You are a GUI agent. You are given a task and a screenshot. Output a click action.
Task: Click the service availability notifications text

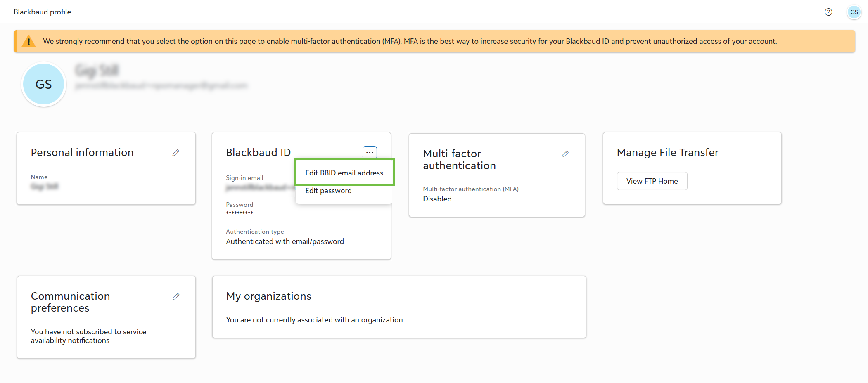pyautogui.click(x=88, y=336)
